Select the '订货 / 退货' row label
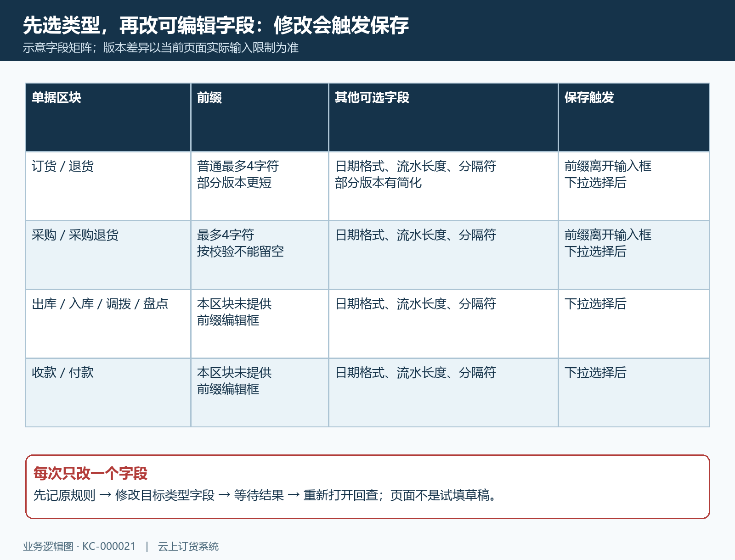Viewport: 735px width, 560px height. [62, 166]
